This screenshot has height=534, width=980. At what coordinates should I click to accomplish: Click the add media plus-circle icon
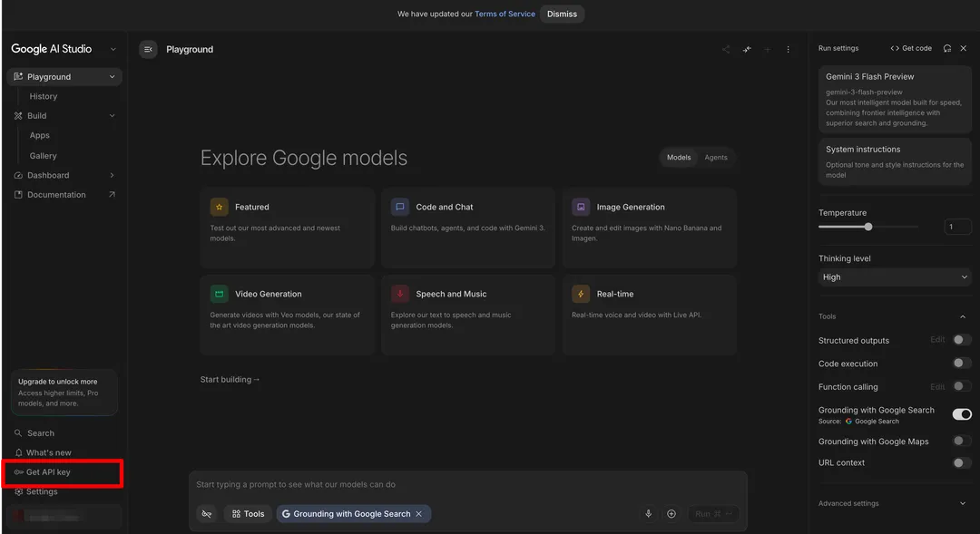coord(671,513)
